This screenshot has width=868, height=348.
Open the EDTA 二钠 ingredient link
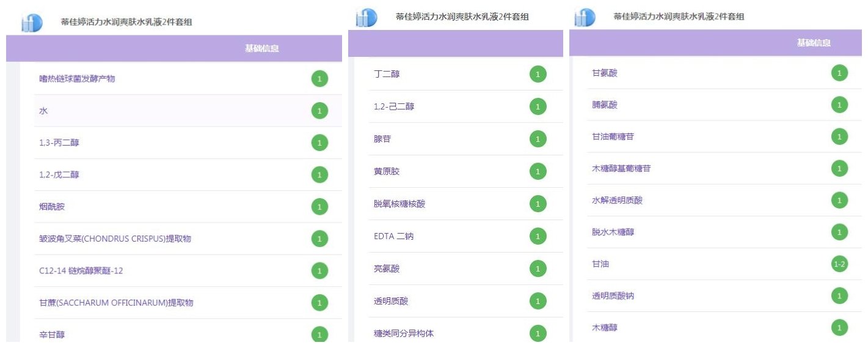click(393, 236)
